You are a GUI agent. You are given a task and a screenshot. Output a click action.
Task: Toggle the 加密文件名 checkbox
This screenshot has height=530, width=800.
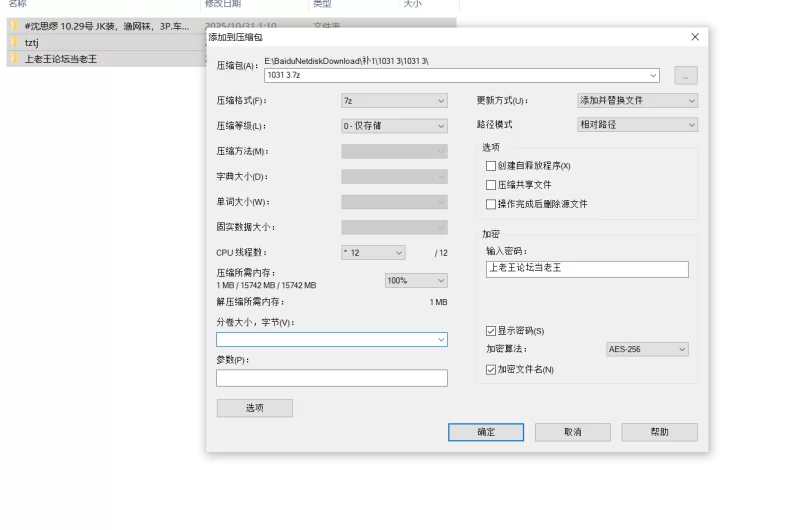point(491,369)
